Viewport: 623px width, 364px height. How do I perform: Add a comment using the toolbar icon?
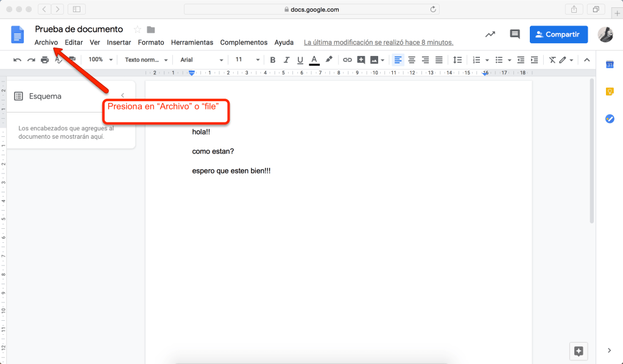tap(361, 60)
